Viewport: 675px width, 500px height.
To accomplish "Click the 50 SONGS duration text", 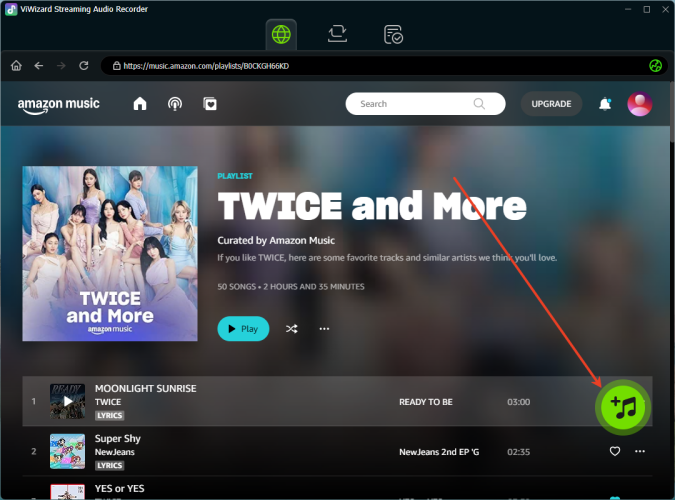I will pyautogui.click(x=291, y=287).
